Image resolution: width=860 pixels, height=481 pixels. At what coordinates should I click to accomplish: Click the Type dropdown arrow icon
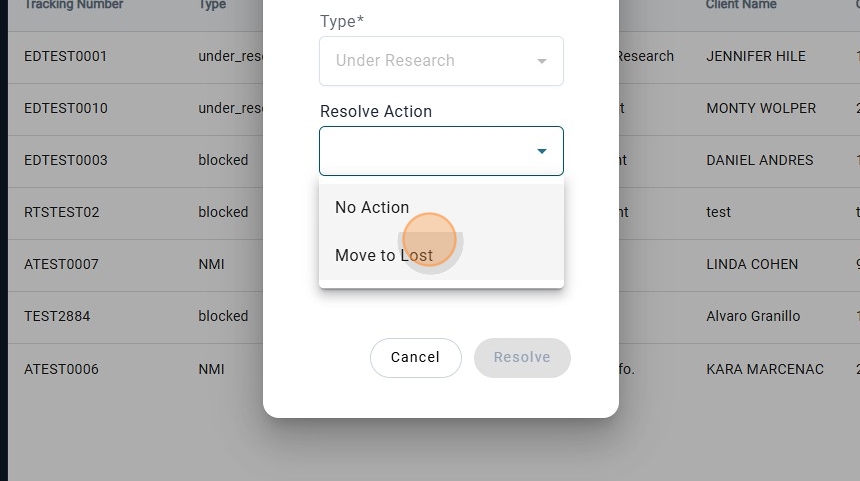pos(541,61)
